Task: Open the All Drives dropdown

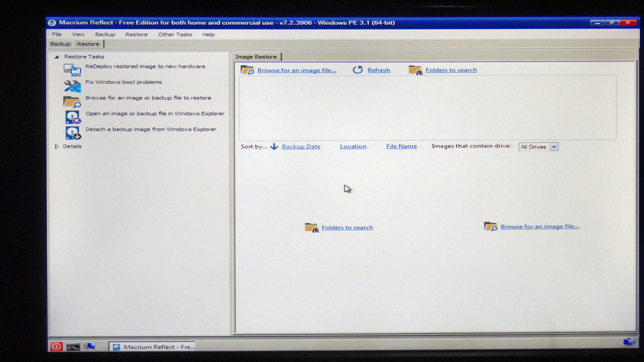Action: (x=554, y=147)
